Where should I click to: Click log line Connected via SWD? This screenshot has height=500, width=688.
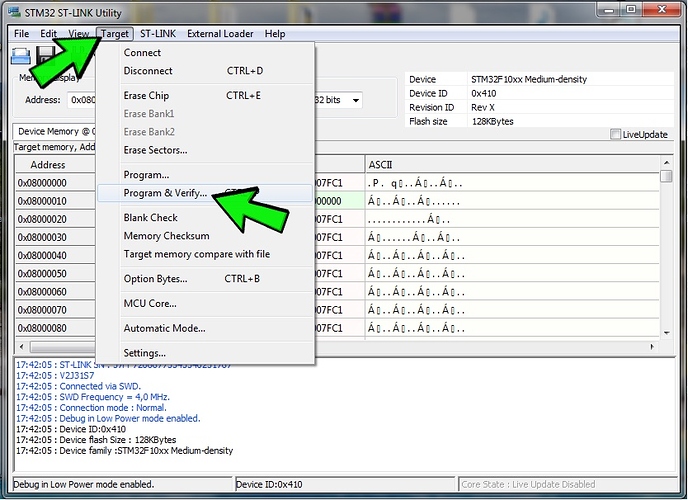coord(78,386)
